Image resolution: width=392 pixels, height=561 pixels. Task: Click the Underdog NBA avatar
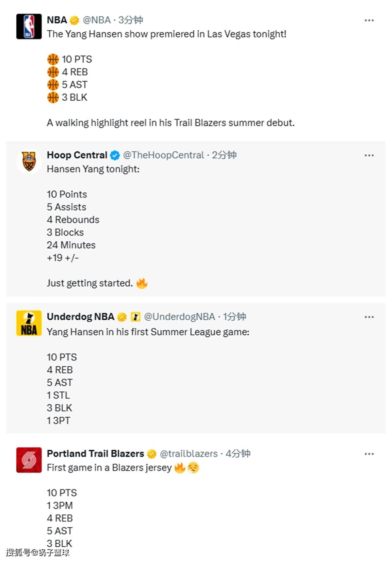point(29,323)
